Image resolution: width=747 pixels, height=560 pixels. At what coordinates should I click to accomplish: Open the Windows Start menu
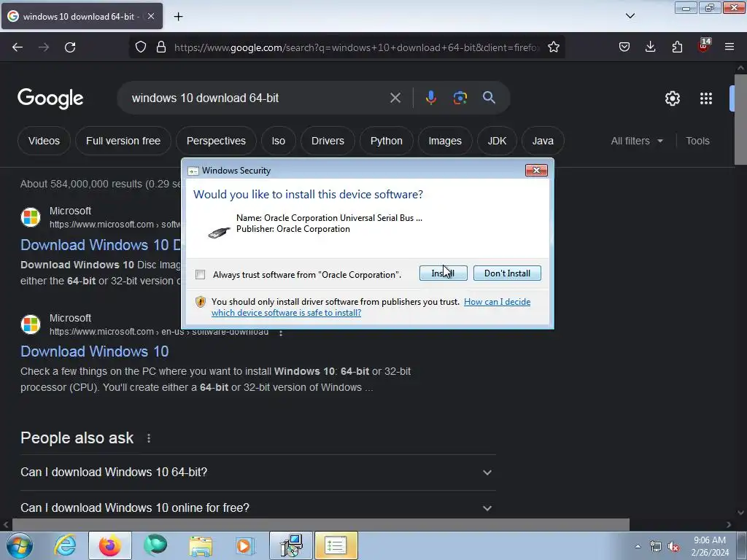[x=20, y=545]
